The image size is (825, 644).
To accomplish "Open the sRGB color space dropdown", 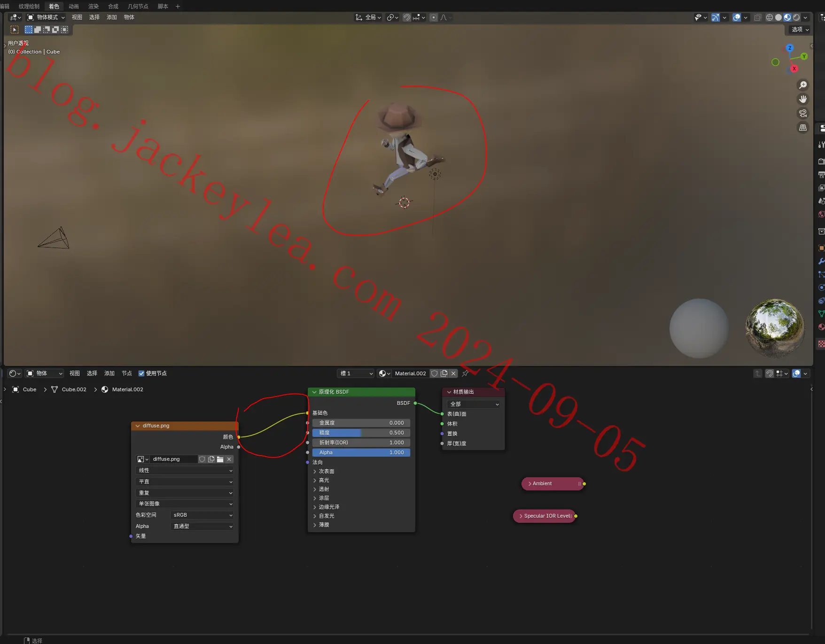I will (x=202, y=515).
